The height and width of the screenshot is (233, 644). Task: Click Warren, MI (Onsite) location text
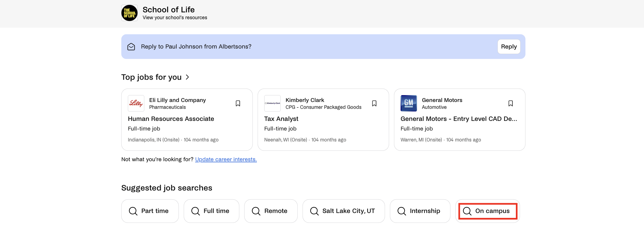click(421, 140)
